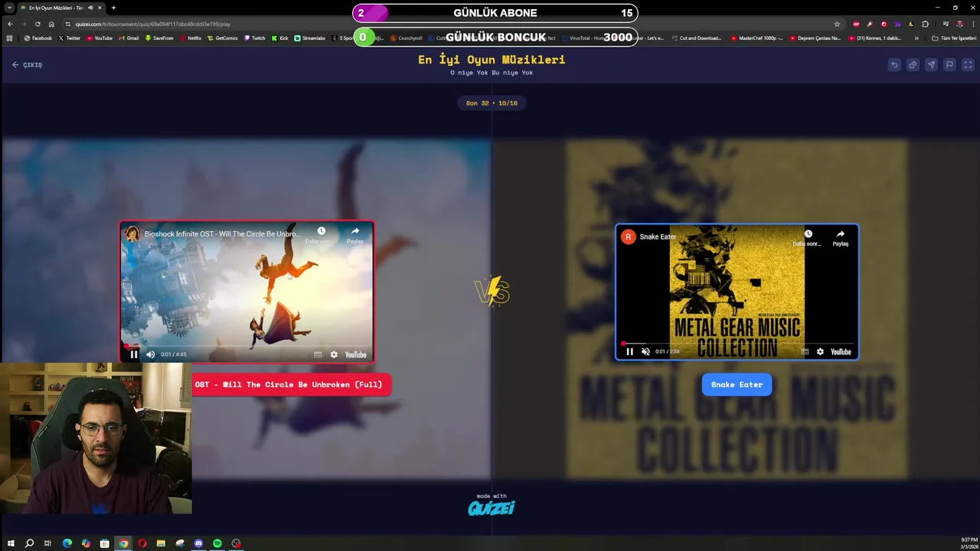The image size is (980, 551).
Task: Click the copy link icon on the quiz toolbar
Action: (x=913, y=65)
